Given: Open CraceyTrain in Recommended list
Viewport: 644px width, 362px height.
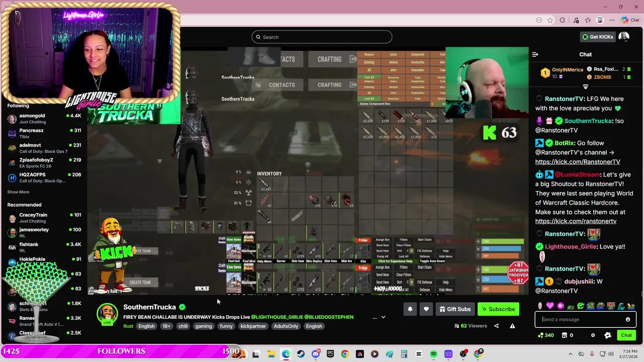Looking at the screenshot, I should pos(44,218).
